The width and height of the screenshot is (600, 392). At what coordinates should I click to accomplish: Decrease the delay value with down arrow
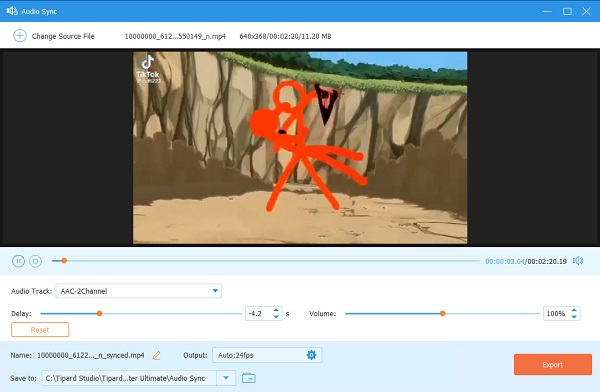(276, 317)
